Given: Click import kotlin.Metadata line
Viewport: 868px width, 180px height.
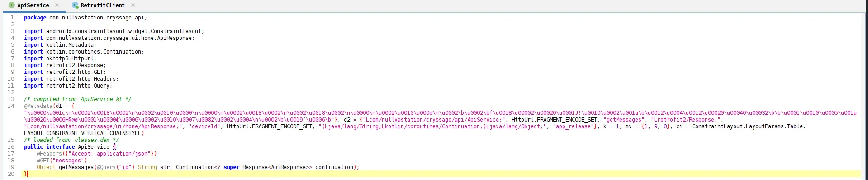Looking at the screenshot, I should (x=60, y=45).
